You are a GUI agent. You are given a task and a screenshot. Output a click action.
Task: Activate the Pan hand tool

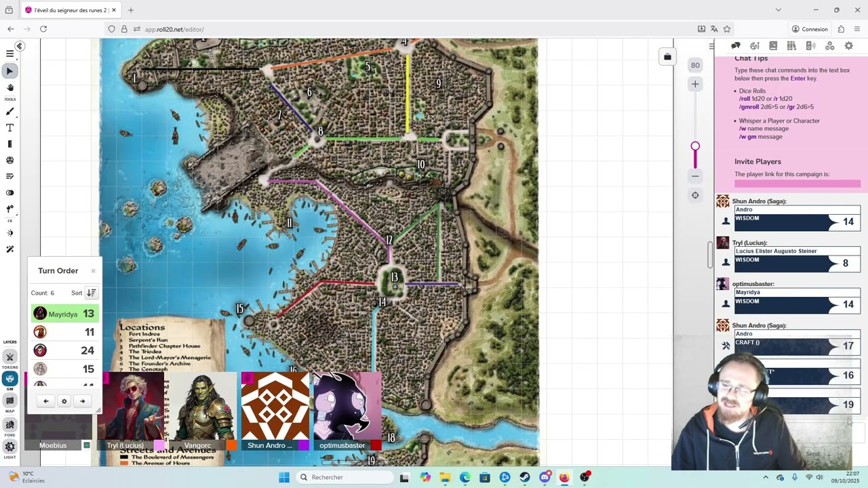click(x=9, y=87)
